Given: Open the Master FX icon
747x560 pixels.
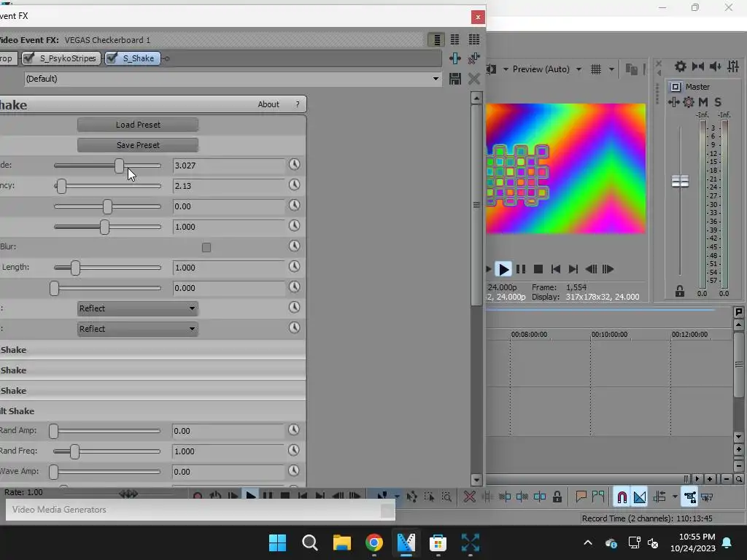Looking at the screenshot, I should [673, 102].
